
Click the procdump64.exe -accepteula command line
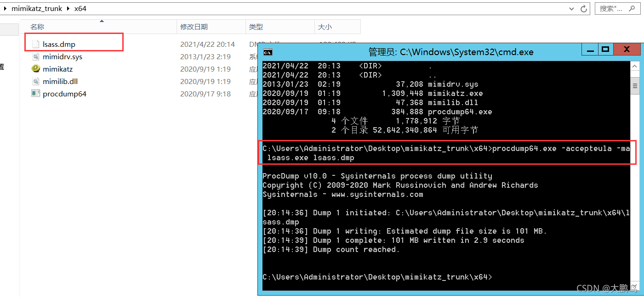446,153
